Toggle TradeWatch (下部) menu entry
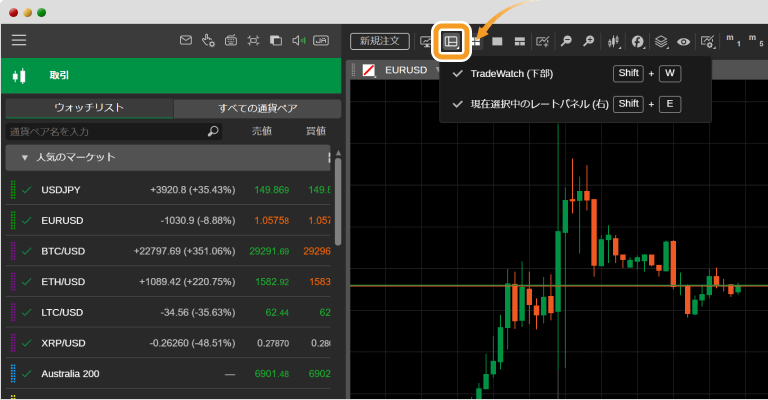Image resolution: width=768 pixels, height=400 pixels. [x=575, y=74]
